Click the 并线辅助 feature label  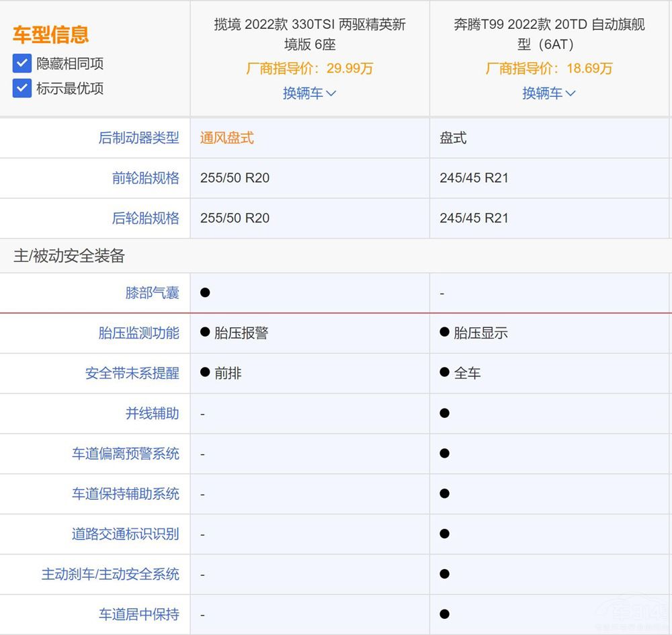tap(153, 413)
